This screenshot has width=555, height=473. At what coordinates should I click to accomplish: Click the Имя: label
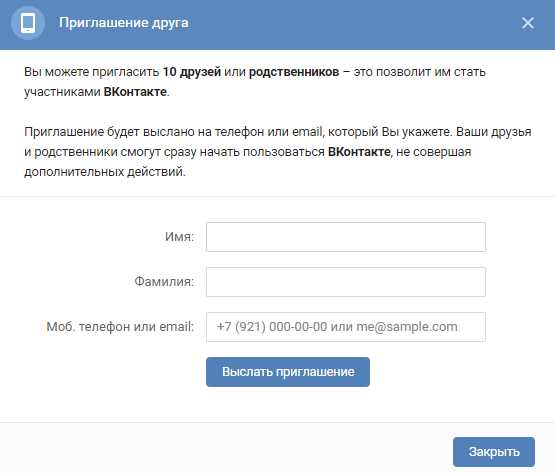pyautogui.click(x=179, y=236)
